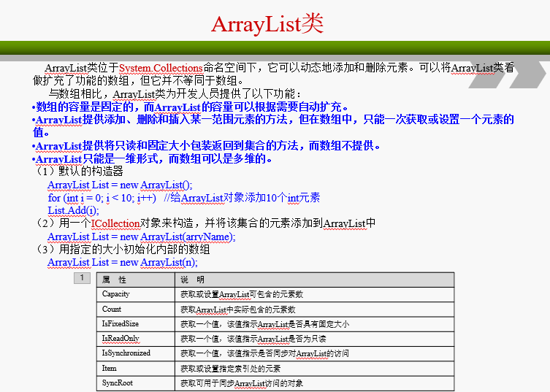Click the "for (int i = 0; i < 10; i++)" code
This screenshot has height=392, width=550.
pyautogui.click(x=102, y=198)
